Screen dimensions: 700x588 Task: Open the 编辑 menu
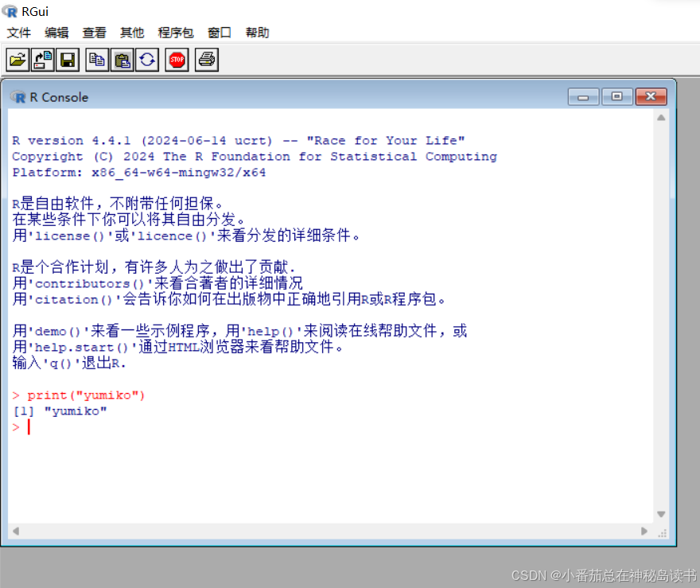pos(56,33)
